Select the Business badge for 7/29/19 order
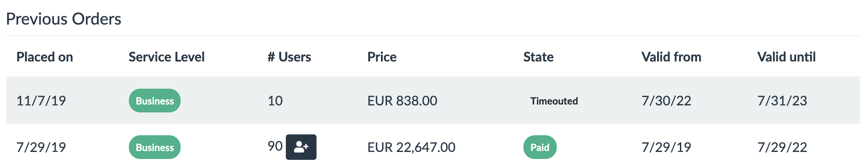 (155, 147)
